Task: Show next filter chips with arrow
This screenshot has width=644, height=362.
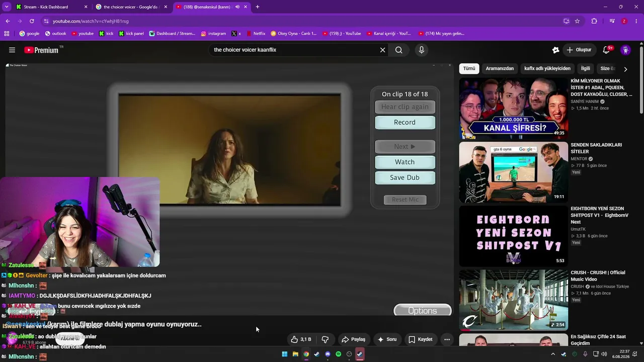Action: [625, 69]
